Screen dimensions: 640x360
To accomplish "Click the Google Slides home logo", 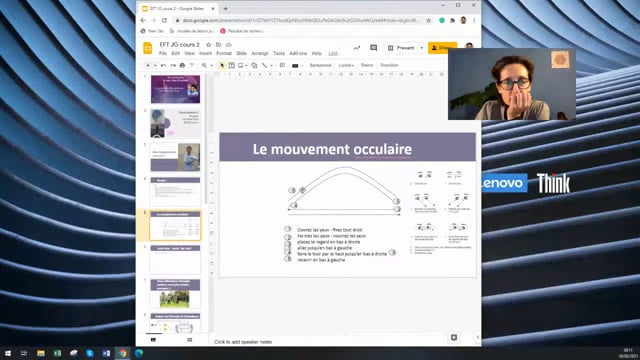I will click(148, 48).
